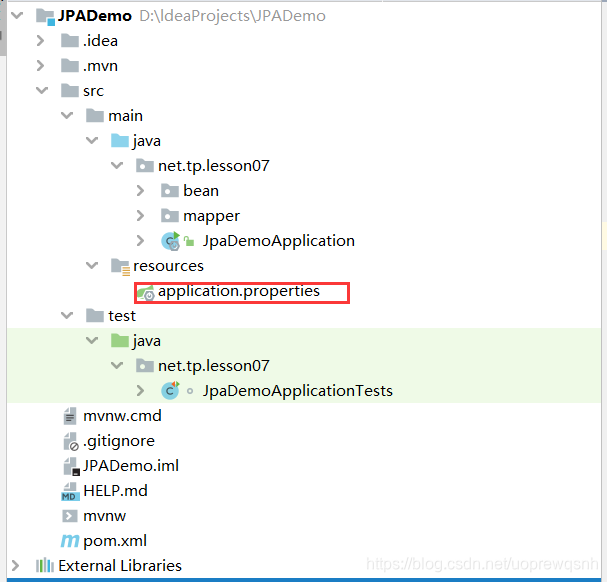Select the mapper package label

coord(211,216)
